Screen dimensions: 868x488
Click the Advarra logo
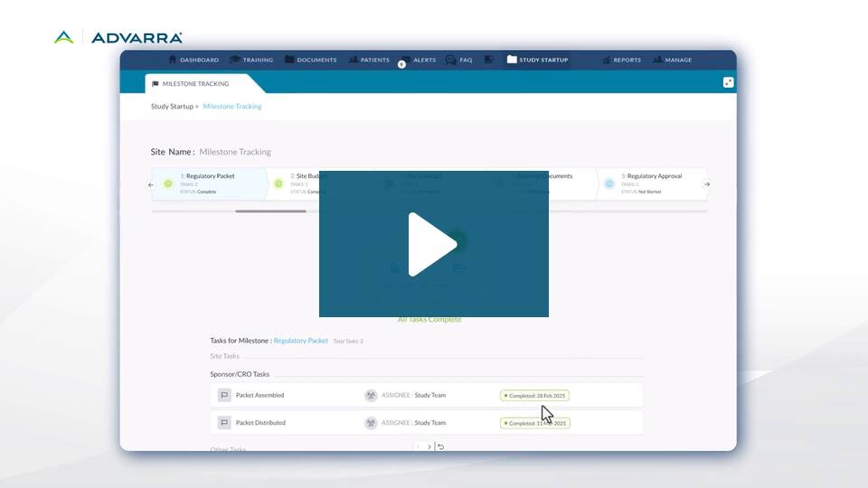(x=118, y=38)
